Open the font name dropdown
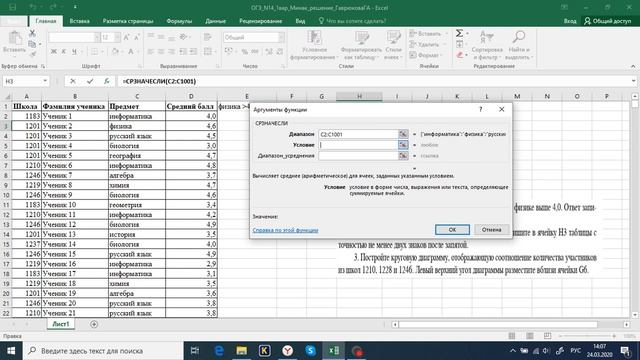Screen dimensions: 640x360 click(97, 38)
